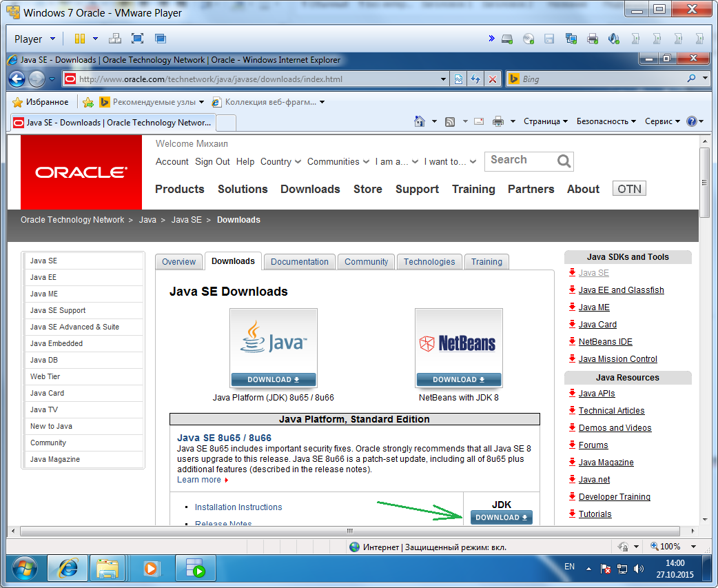718x588 pixels.
Task: Open VMware floppy drive device icon
Action: 549,39
